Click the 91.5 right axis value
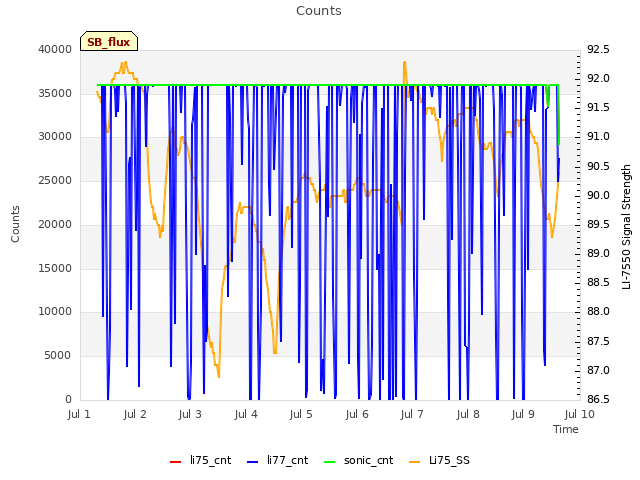This screenshot has width=640, height=480. click(x=598, y=107)
